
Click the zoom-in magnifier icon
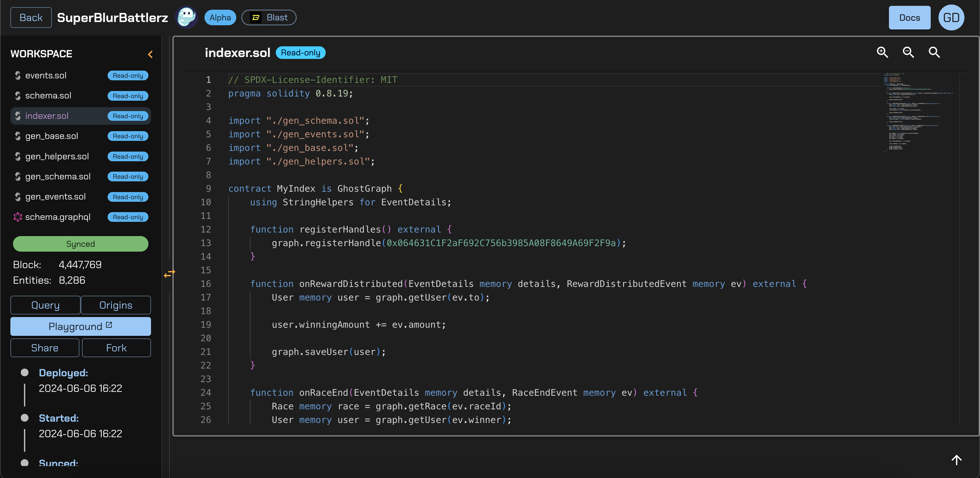click(882, 52)
